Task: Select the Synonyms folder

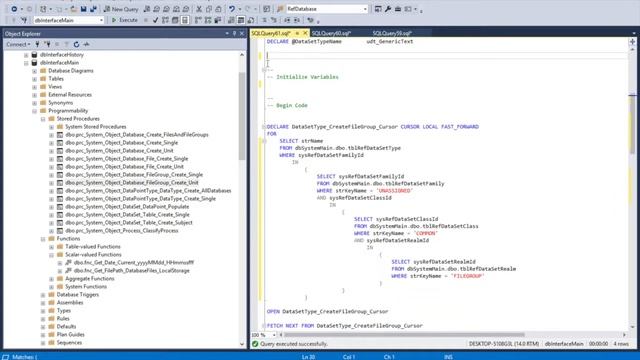Action: coord(60,103)
